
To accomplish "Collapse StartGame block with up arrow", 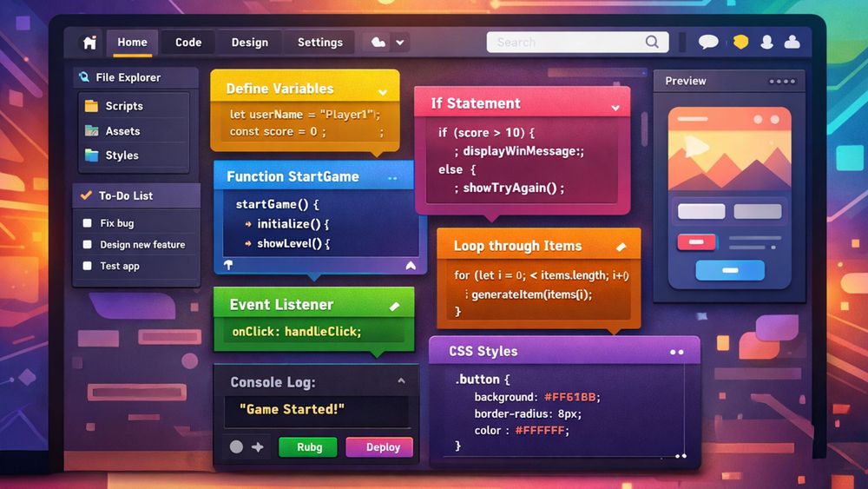I will pos(411,266).
